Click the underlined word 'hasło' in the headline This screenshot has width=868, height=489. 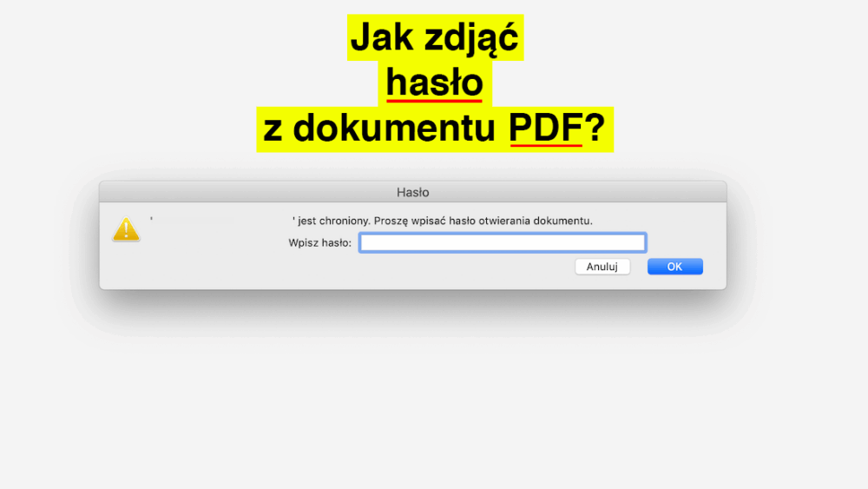coord(435,83)
